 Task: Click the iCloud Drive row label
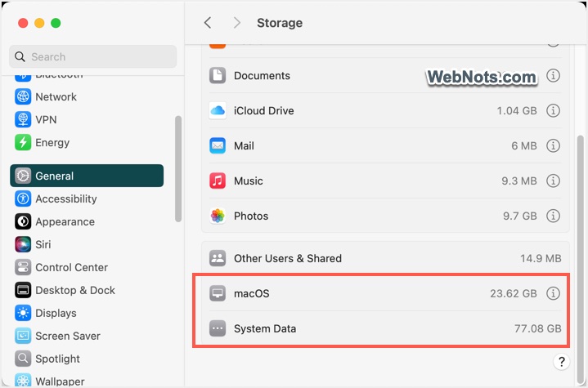264,110
